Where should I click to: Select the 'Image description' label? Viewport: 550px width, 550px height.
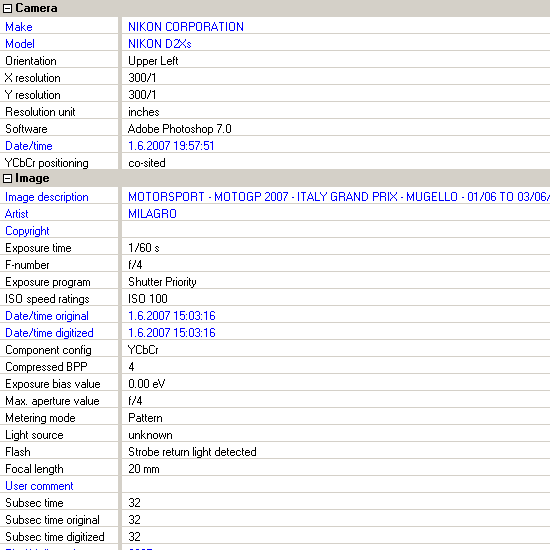click(47, 197)
